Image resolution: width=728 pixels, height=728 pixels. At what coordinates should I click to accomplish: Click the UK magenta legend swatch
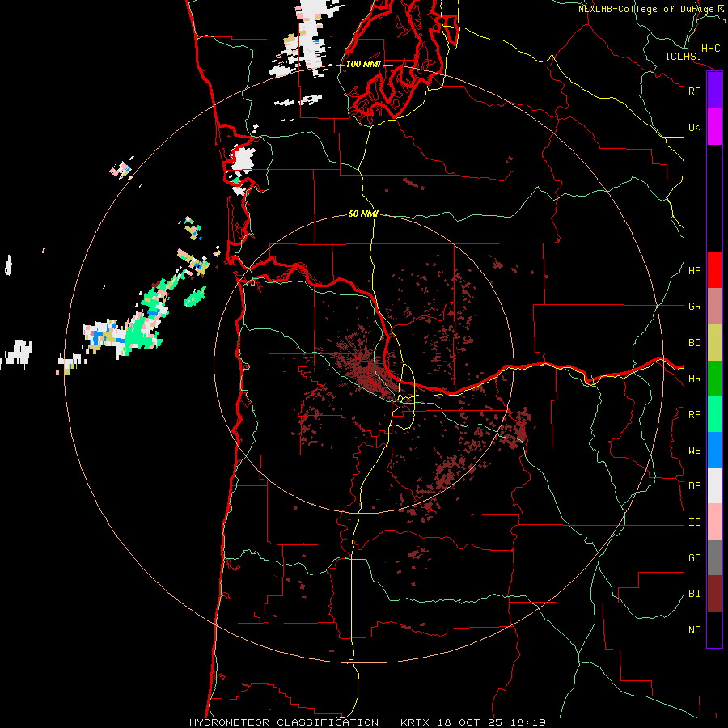714,127
